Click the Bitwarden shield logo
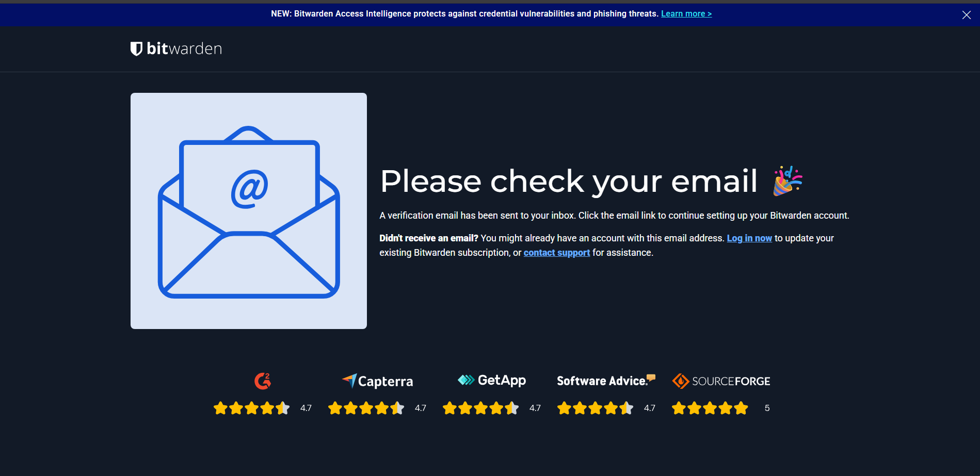Viewport: 980px width, 476px height. point(136,48)
